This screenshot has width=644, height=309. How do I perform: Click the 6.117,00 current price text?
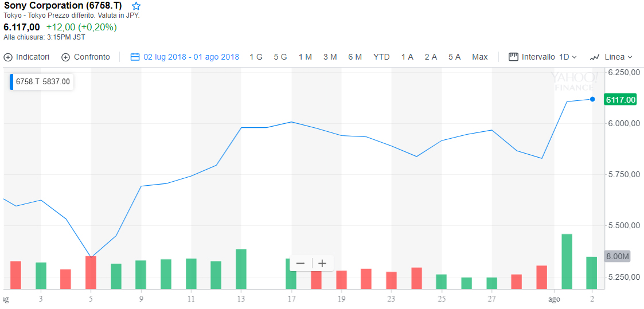coord(22,28)
